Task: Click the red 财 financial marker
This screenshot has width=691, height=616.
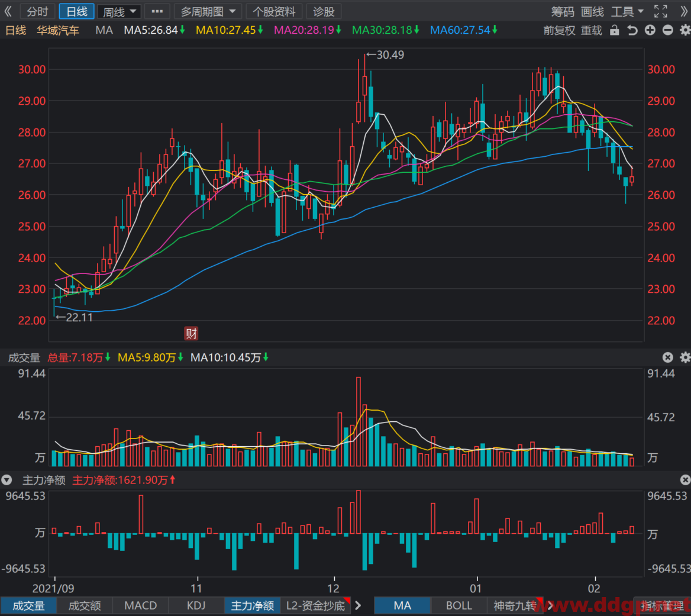Action: point(191,334)
